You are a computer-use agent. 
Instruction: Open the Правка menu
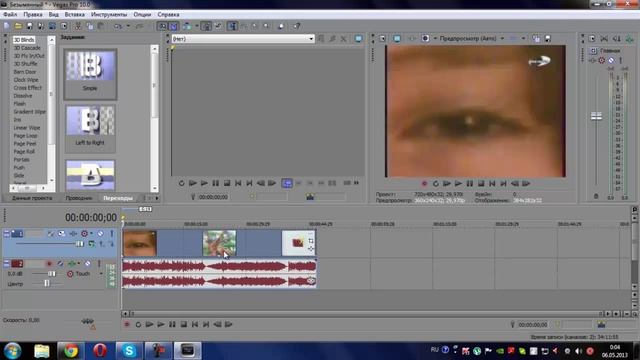pyautogui.click(x=33, y=14)
